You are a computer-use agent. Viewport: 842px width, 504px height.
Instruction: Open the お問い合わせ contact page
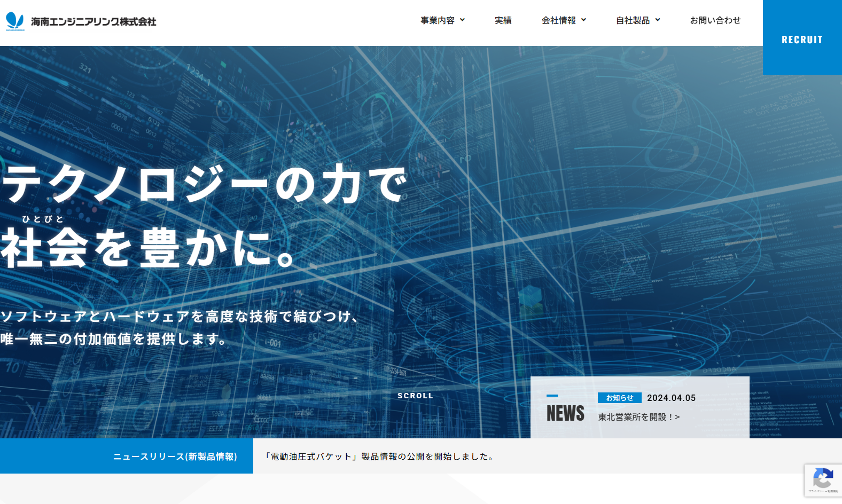pyautogui.click(x=715, y=20)
